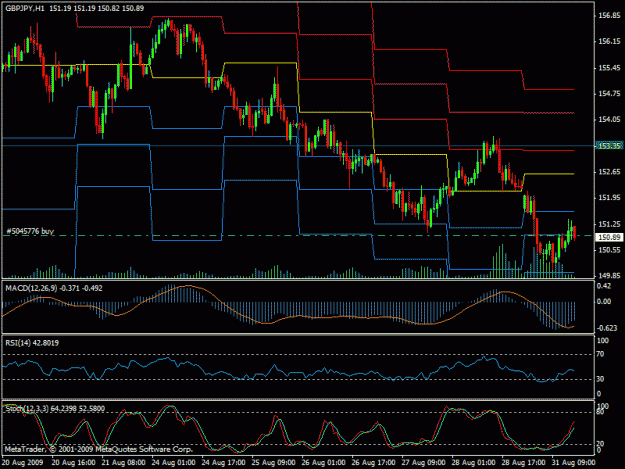Click the 26 Aug 01:00 time axis label
625x469 pixels.
323,463
